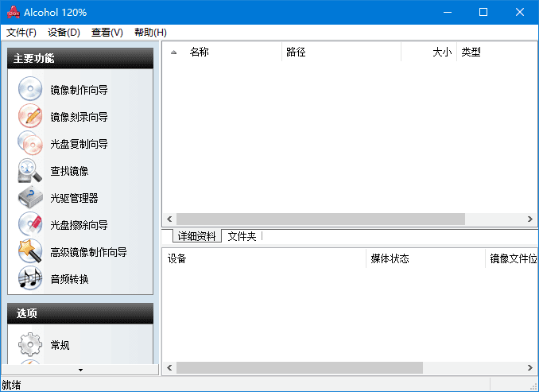Collapse the 选项 panel header
The image size is (539, 392).
point(80,313)
